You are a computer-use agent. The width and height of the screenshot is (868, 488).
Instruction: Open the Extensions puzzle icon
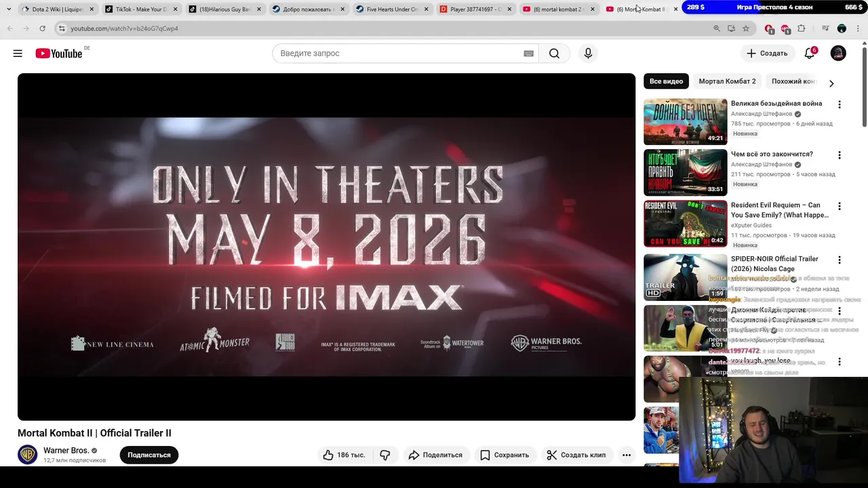click(802, 28)
